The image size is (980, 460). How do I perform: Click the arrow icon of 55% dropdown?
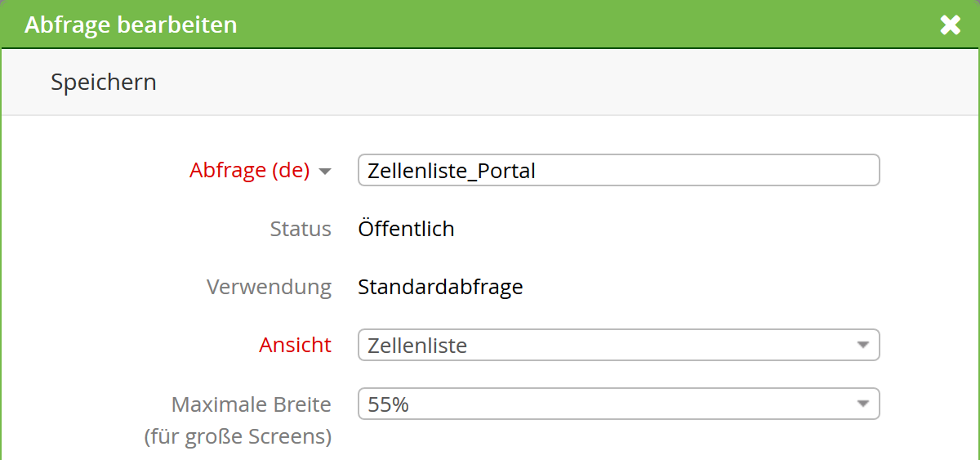863,404
